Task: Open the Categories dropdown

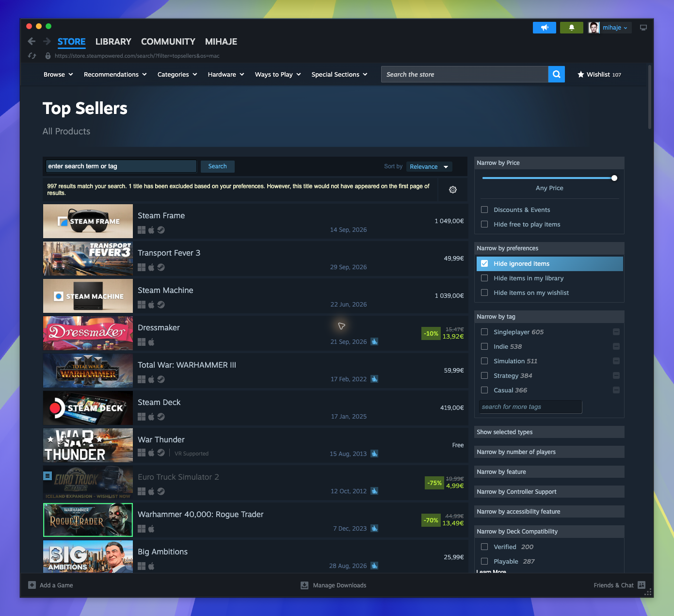Action: coord(177,74)
